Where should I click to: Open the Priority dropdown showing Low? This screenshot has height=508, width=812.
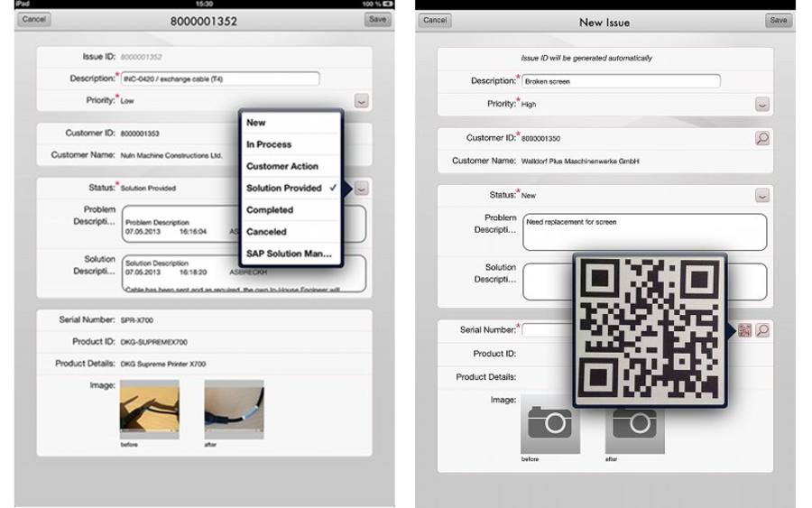(x=362, y=100)
